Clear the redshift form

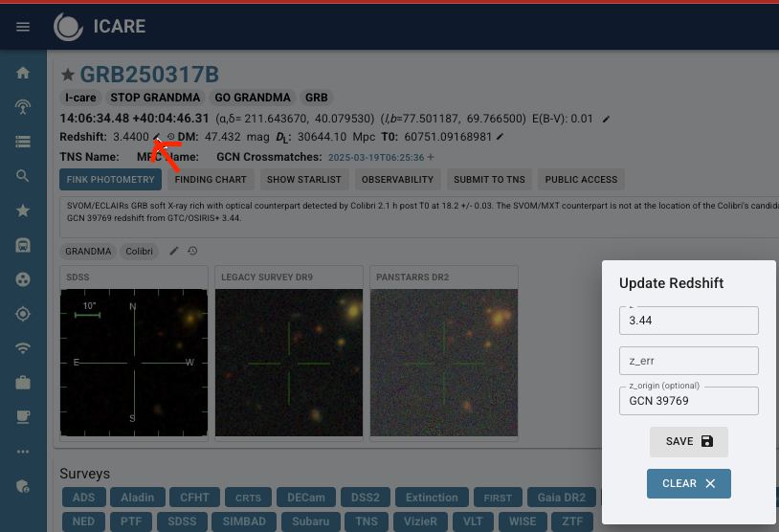[x=689, y=483]
